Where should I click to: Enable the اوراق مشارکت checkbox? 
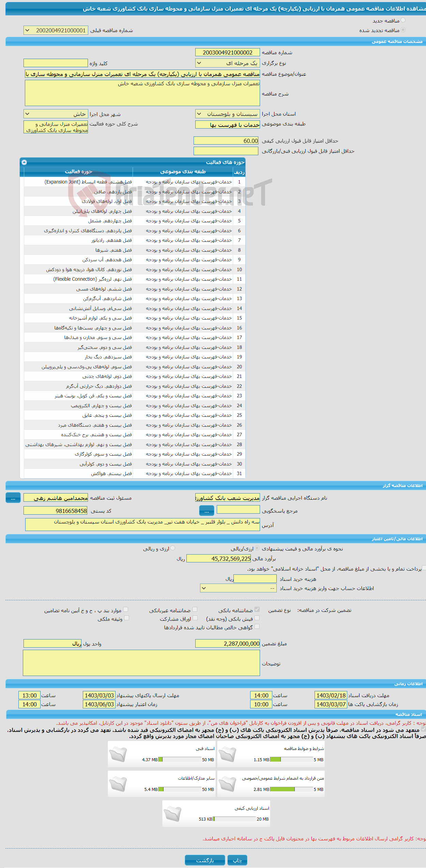tap(195, 618)
